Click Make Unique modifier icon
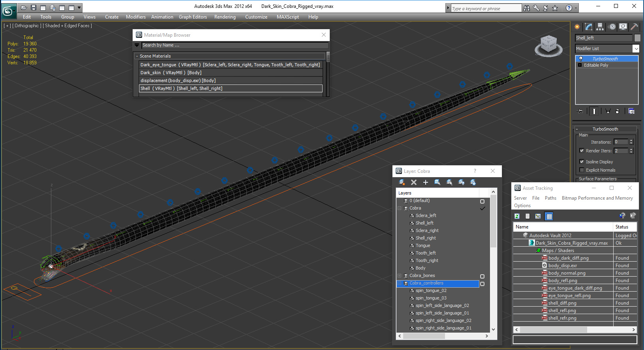This screenshot has width=644, height=350. tap(608, 111)
